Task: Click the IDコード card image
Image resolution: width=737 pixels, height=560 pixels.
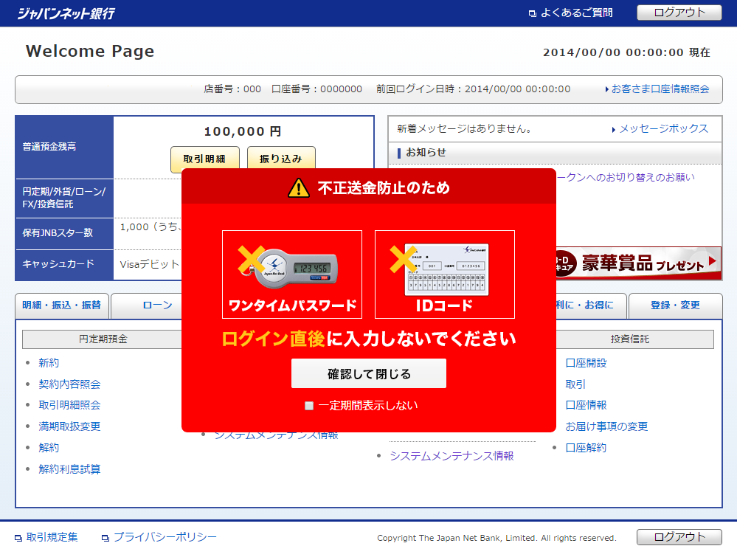Action: (x=445, y=274)
